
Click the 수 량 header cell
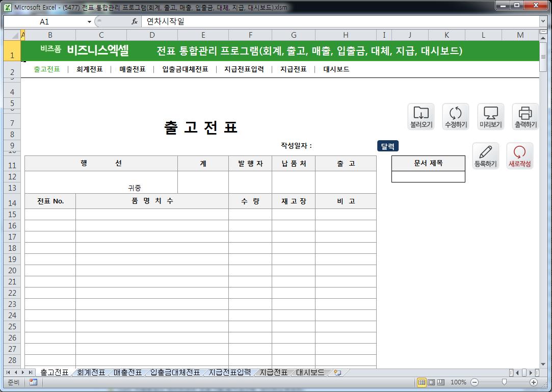click(250, 201)
